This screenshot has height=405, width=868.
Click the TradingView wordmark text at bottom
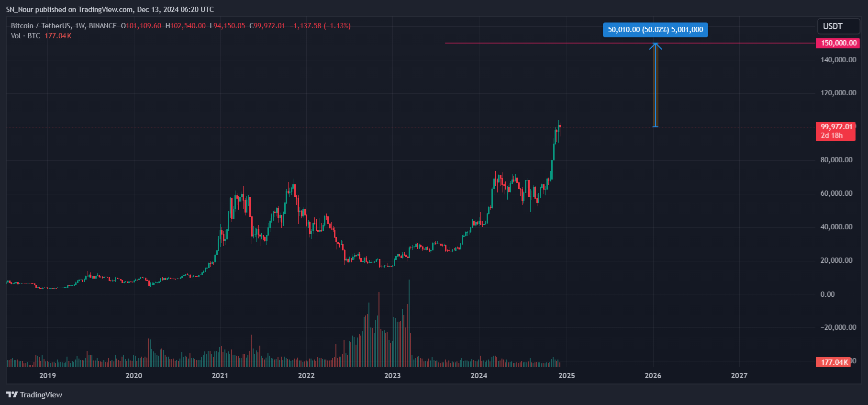click(x=41, y=395)
